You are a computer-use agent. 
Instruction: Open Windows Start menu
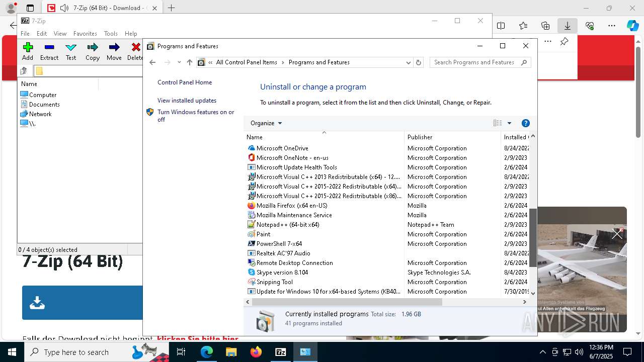(12, 352)
